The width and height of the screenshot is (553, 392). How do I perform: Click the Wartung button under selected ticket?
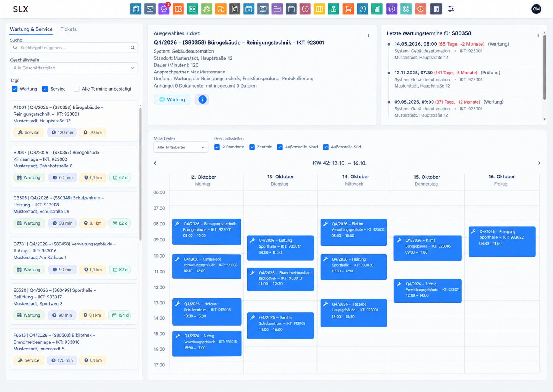click(x=172, y=99)
